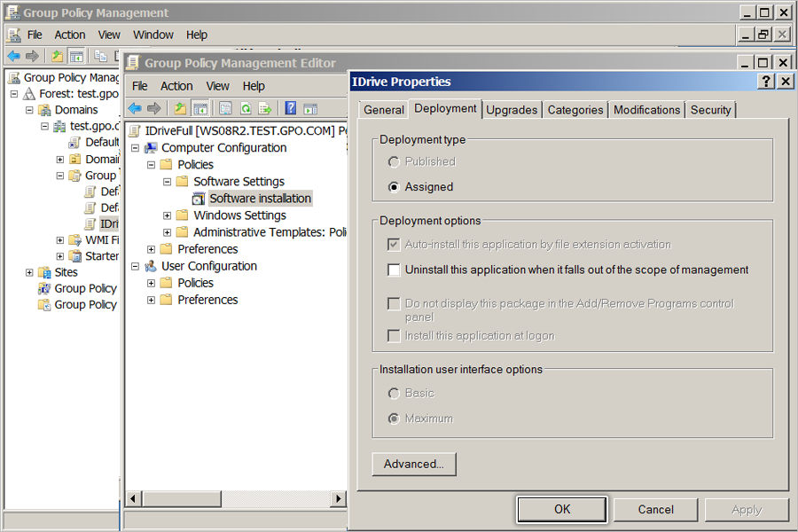Click horizontal scrollbar thumb in Editor tree

(182, 499)
